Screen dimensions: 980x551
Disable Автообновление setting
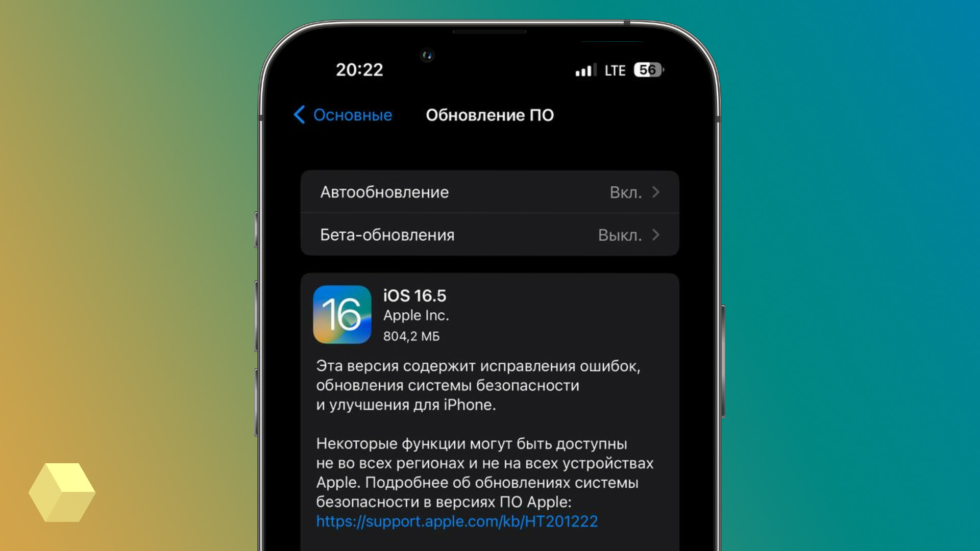(x=489, y=192)
